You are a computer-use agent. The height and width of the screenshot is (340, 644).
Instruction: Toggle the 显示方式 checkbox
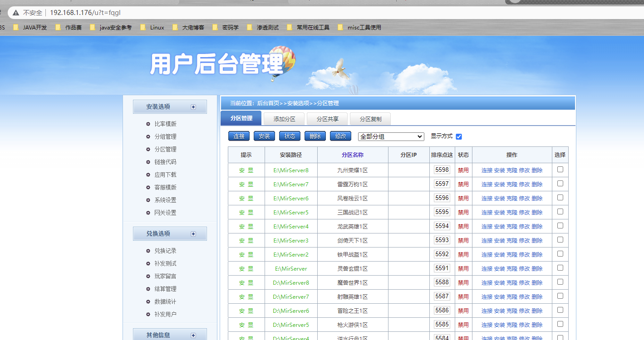[x=459, y=136]
